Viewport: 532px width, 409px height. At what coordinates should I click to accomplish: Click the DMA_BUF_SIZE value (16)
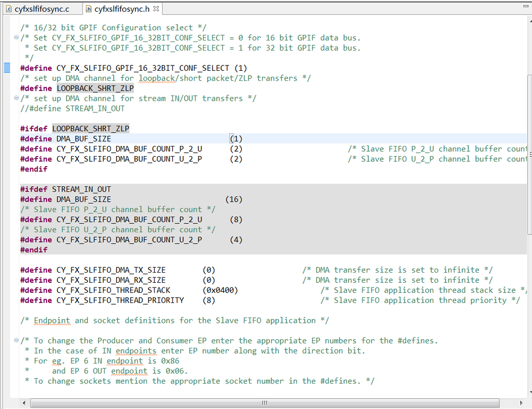(x=233, y=200)
